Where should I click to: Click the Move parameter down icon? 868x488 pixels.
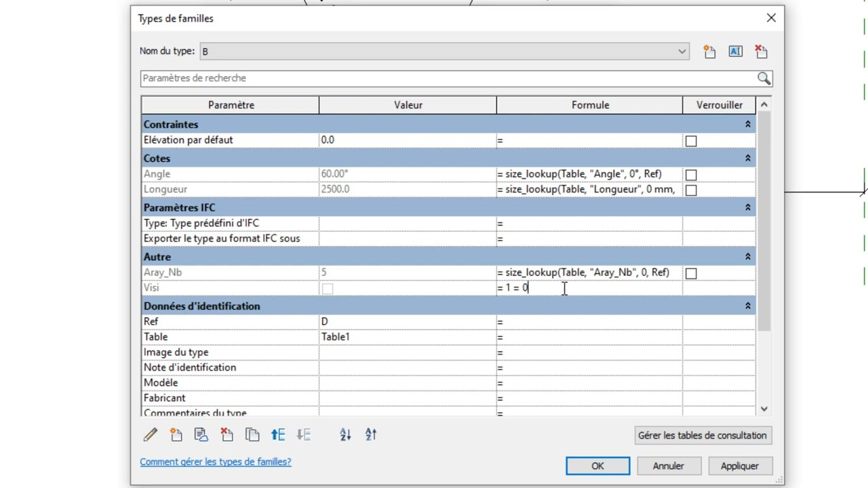coord(304,434)
